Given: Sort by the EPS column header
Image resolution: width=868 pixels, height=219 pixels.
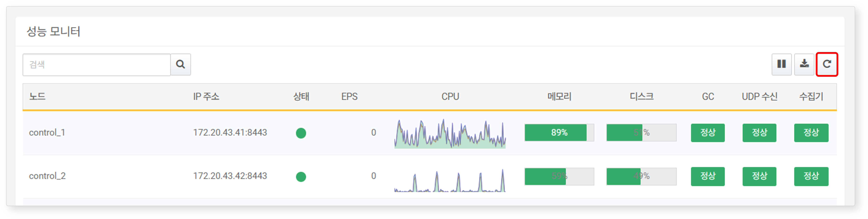Looking at the screenshot, I should 349,97.
